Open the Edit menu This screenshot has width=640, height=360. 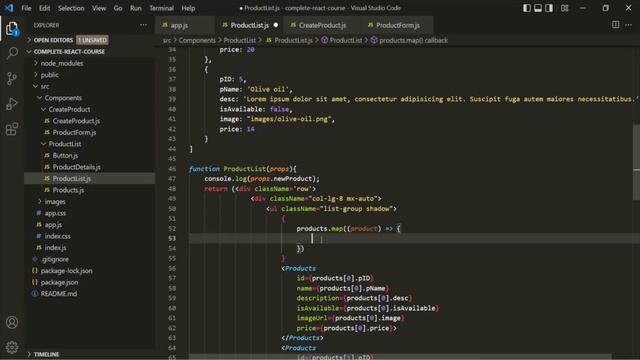point(44,8)
